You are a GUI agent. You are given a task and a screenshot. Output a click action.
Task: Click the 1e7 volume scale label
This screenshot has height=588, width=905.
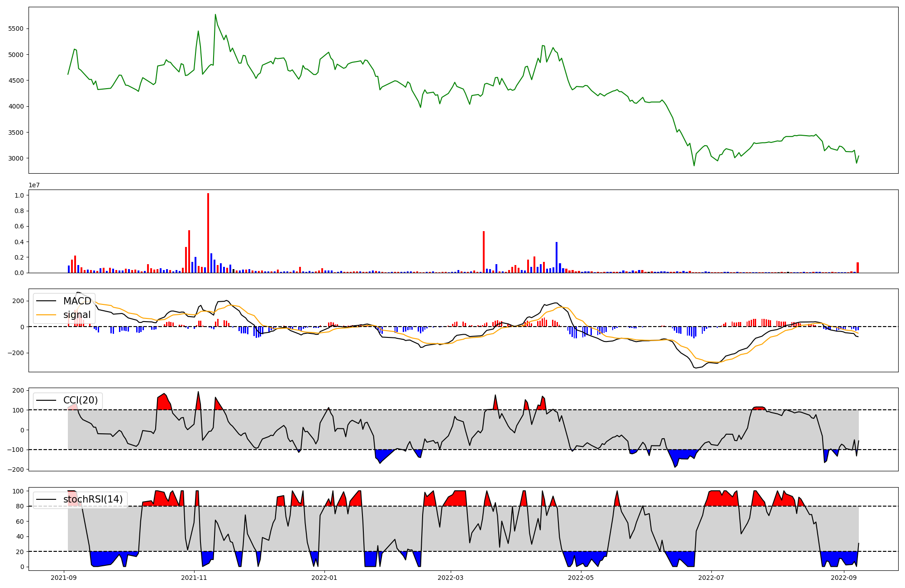tap(34, 185)
